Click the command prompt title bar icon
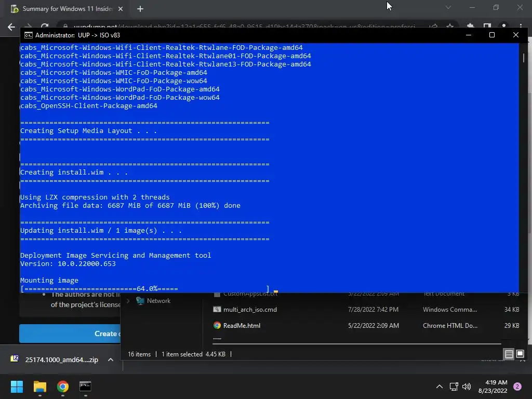This screenshot has height=399, width=532. point(29,35)
